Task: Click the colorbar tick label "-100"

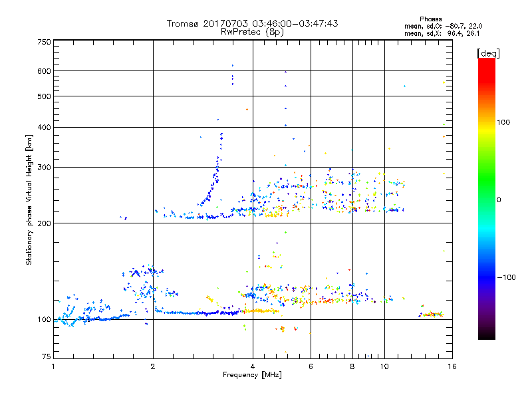Action: pos(506,277)
